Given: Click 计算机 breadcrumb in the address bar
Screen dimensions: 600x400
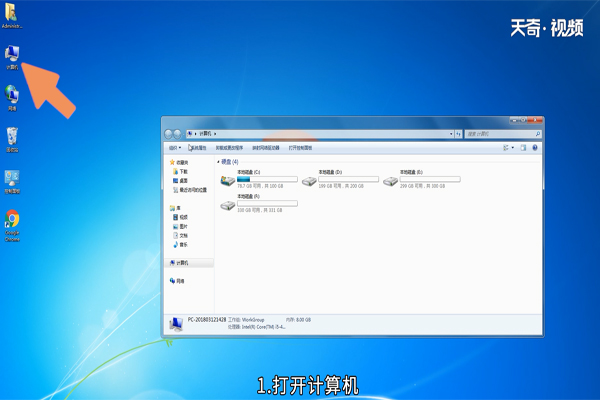Looking at the screenshot, I should click(x=205, y=134).
